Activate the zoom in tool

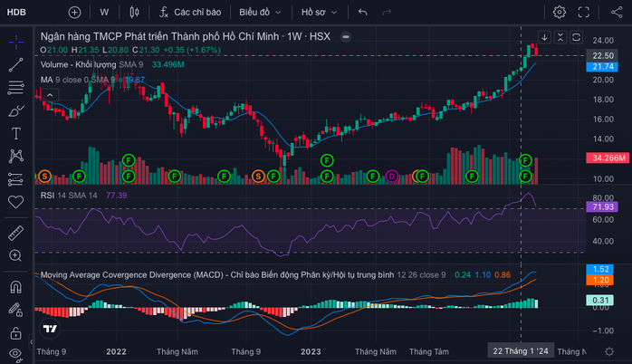[15, 255]
